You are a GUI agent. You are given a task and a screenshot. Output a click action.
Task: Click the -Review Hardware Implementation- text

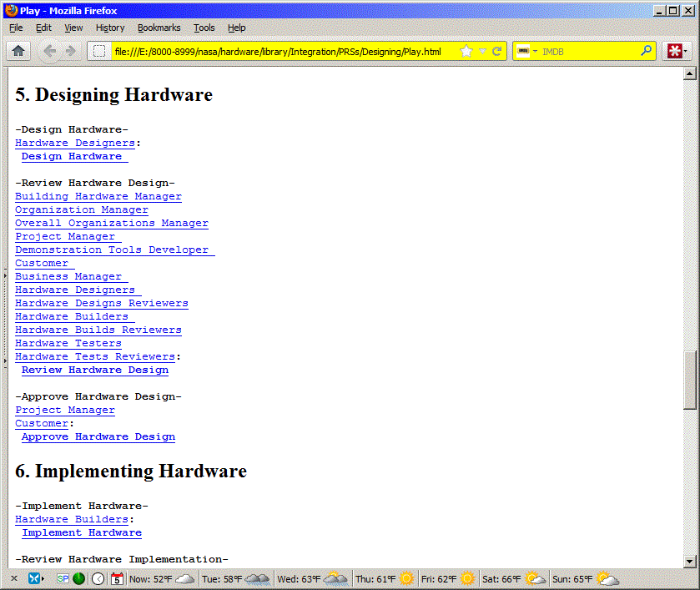(x=122, y=560)
